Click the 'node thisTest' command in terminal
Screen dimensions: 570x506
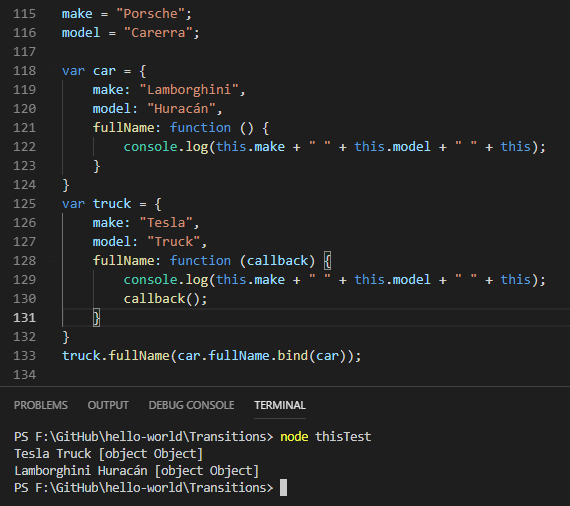coord(326,436)
